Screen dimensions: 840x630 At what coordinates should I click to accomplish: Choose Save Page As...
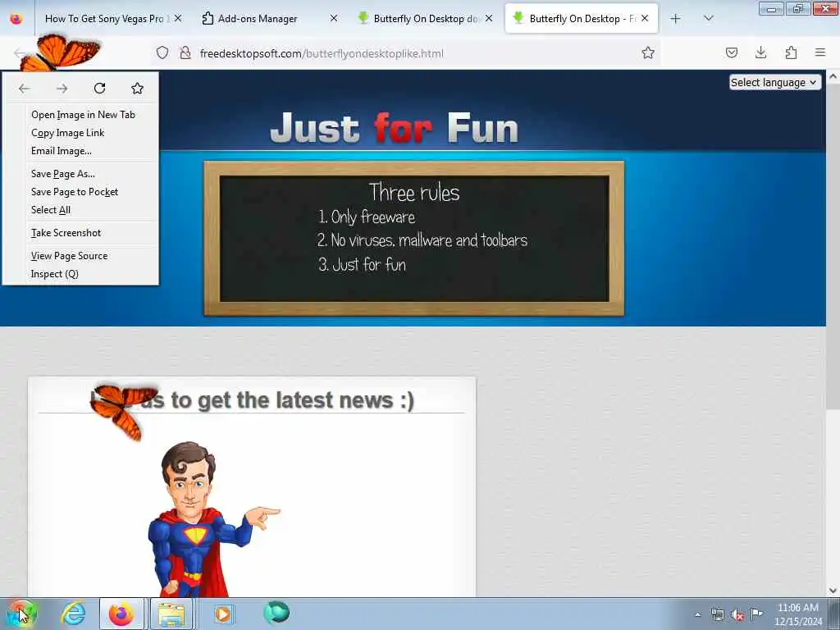[x=62, y=174]
